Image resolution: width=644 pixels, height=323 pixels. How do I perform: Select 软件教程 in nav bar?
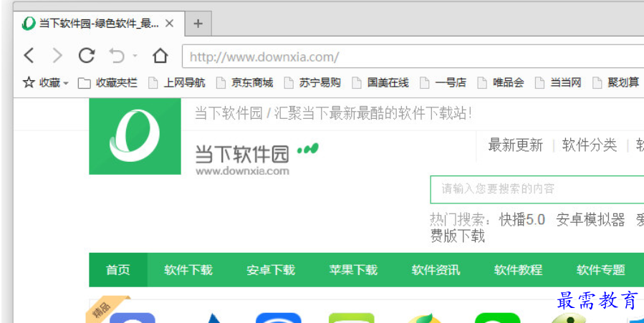point(519,270)
